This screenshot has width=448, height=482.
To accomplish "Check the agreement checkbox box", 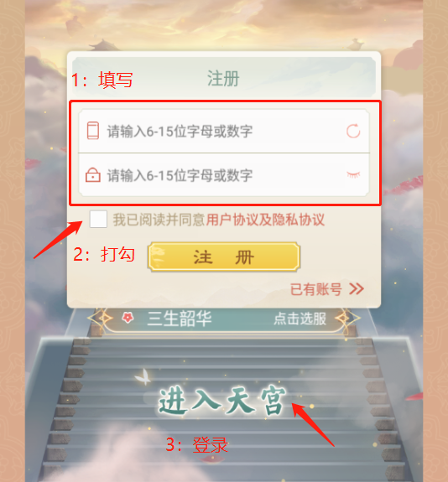I will pos(98,219).
